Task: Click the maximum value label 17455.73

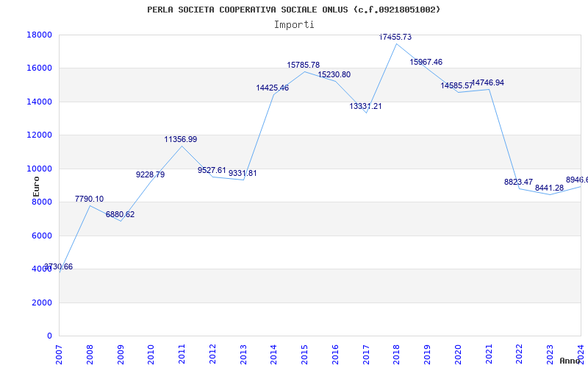Action: [x=395, y=37]
